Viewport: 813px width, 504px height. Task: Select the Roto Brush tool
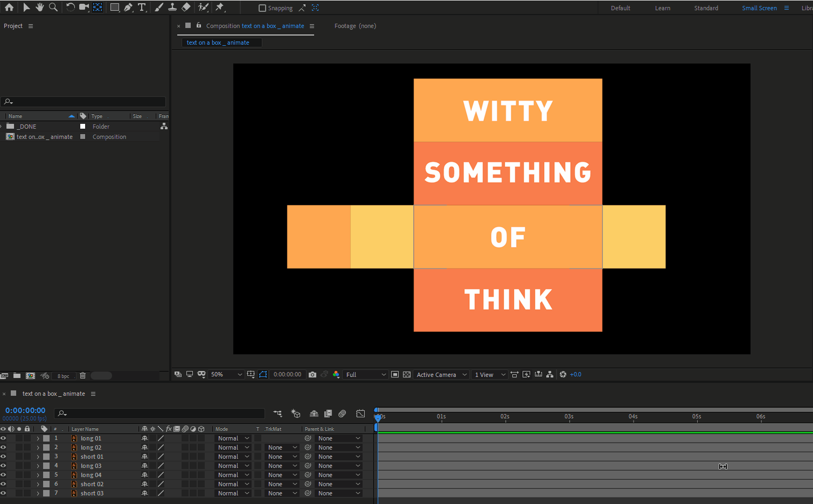coord(203,8)
